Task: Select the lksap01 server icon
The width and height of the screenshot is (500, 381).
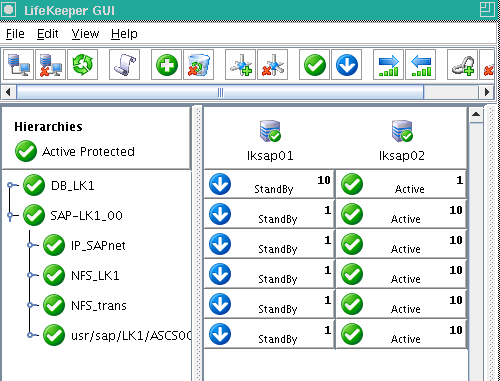Action: coord(270,131)
